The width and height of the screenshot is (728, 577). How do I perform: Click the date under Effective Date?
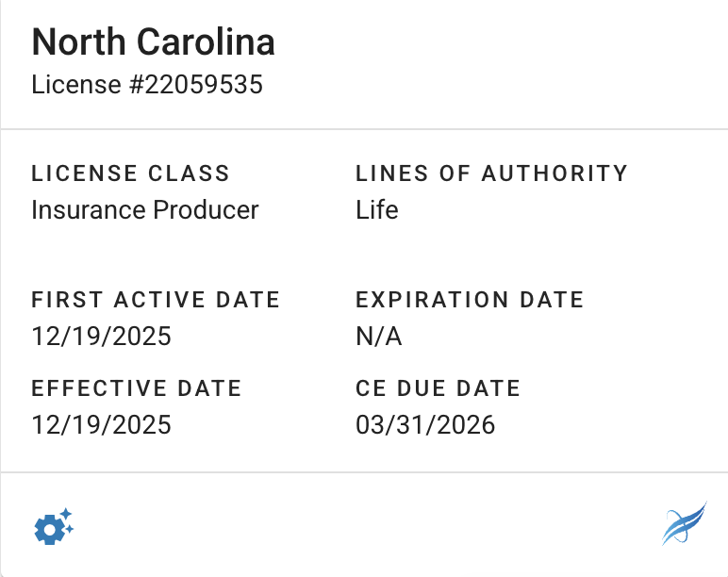coord(101,424)
